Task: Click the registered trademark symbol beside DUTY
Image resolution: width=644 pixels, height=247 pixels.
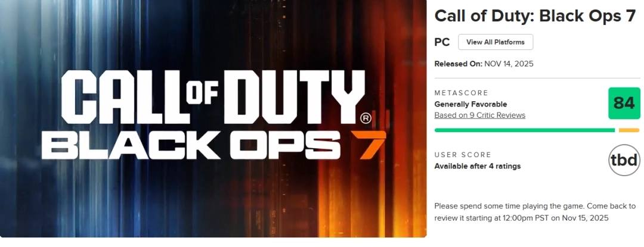Action: click(x=366, y=118)
